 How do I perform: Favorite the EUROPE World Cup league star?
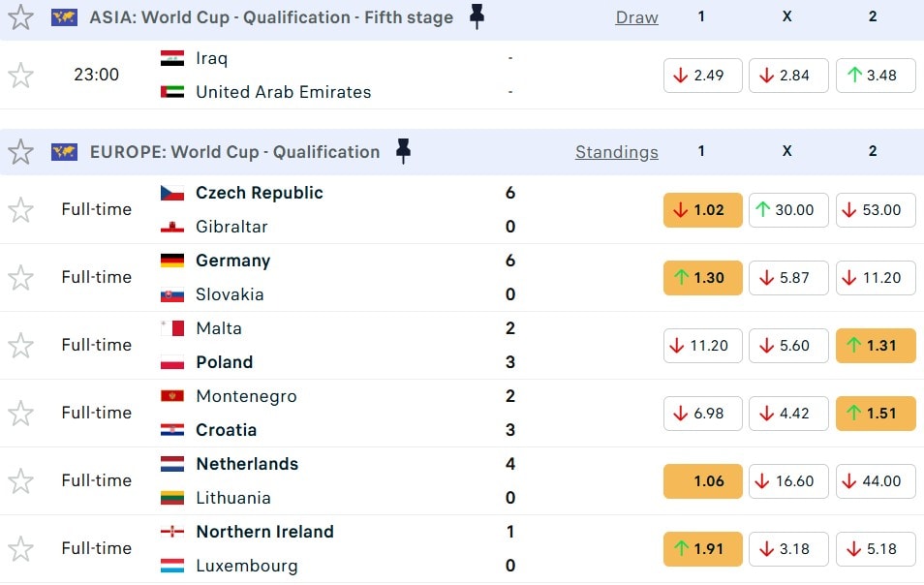coord(20,151)
